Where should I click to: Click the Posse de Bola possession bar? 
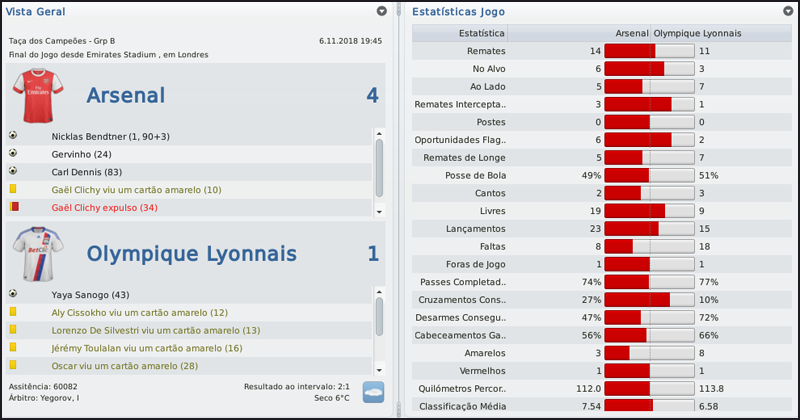(x=649, y=175)
